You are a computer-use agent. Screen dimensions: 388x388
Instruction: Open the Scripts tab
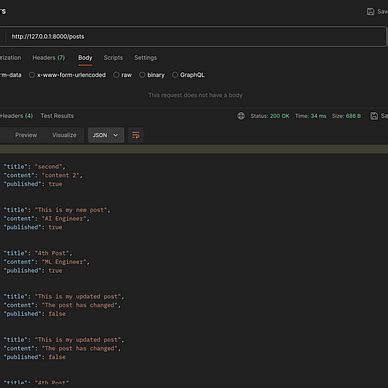tap(113, 58)
